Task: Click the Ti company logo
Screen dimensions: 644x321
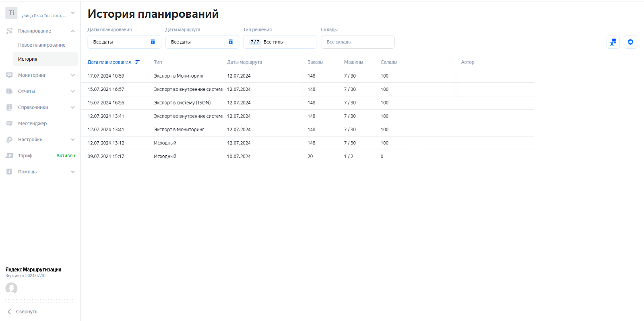Action: coord(11,13)
